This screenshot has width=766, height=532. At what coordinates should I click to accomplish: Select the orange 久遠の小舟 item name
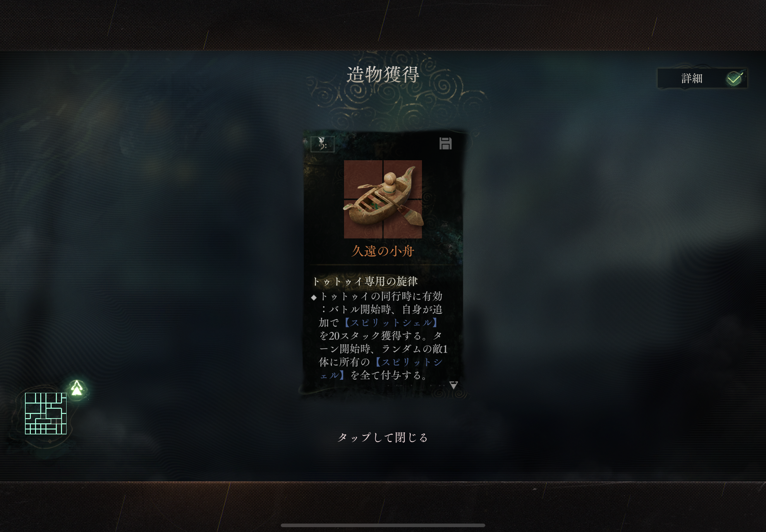click(x=383, y=251)
